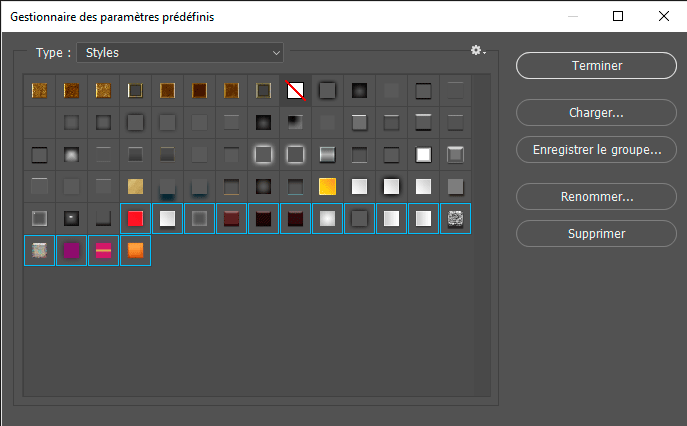The height and width of the screenshot is (426, 687).
Task: Select the bright red style thumbnail
Action: click(135, 218)
